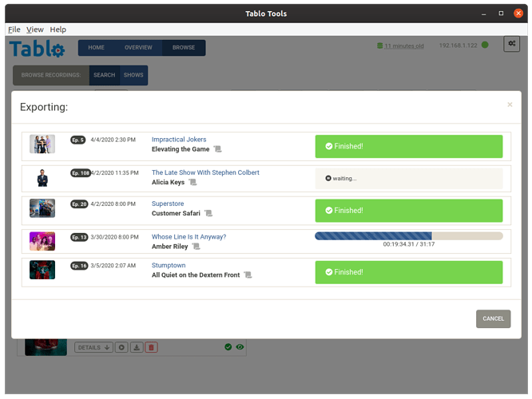Image resolution: width=532 pixels, height=399 pixels.
Task: Click the Stumptown thumbnail in the export list
Action: [x=42, y=270]
